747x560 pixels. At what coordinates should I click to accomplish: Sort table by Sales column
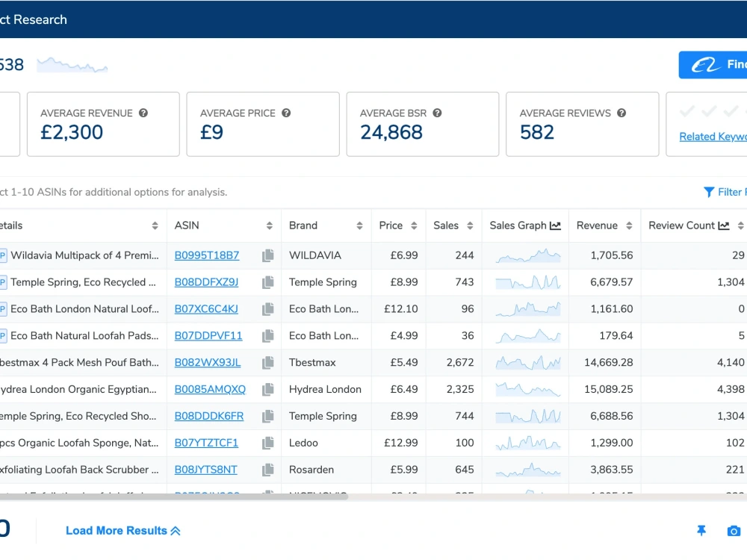[x=470, y=225]
